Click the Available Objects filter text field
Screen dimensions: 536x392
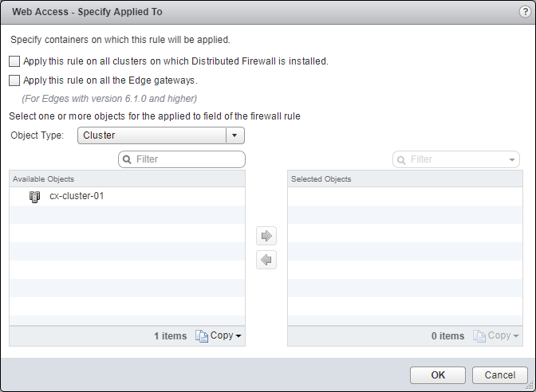coord(187,159)
